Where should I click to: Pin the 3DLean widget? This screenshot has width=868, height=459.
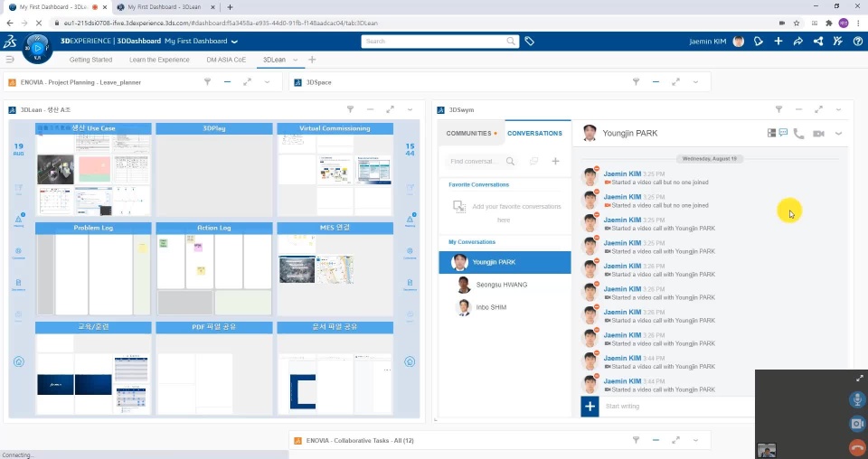coord(351,109)
